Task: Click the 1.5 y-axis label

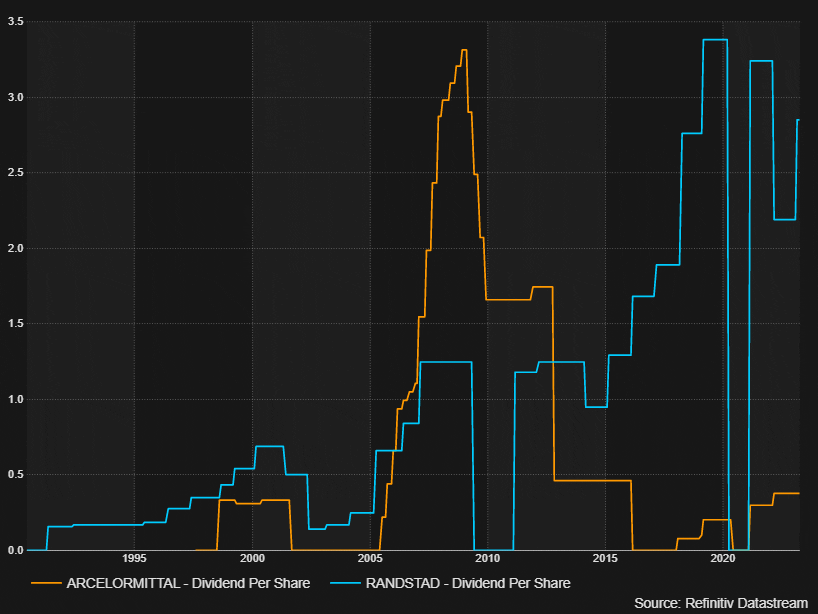Action: 16,323
